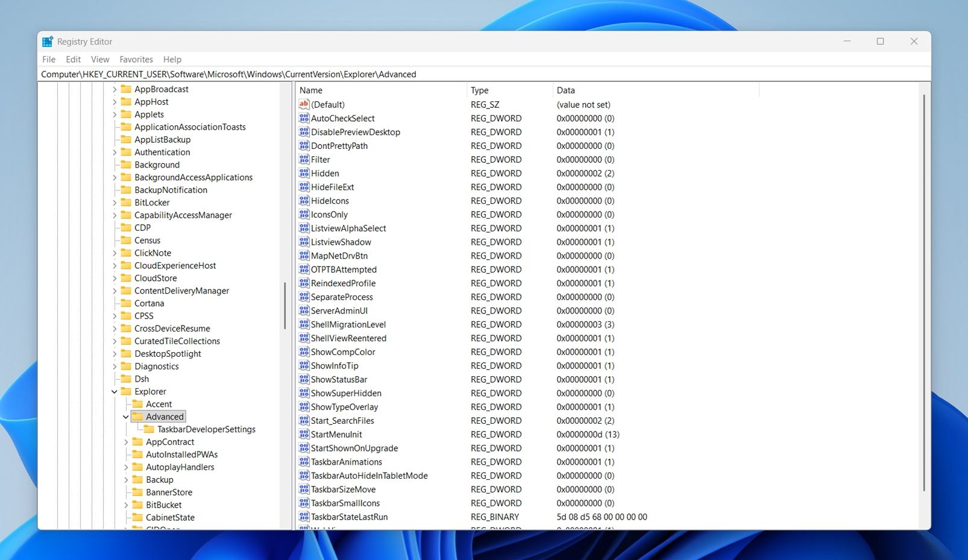Click the tree pane vertical scrollbar thumb
The width and height of the screenshot is (968, 560).
(284, 306)
